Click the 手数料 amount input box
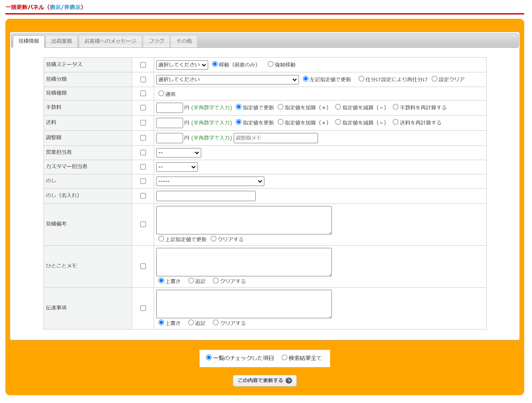Viewport: 532px width, 403px height. point(169,108)
